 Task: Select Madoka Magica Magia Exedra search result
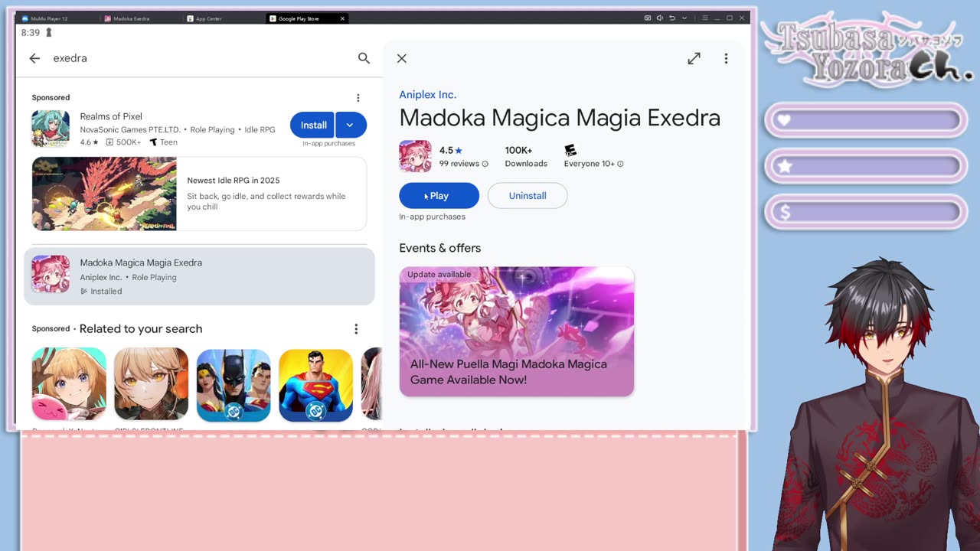(199, 276)
